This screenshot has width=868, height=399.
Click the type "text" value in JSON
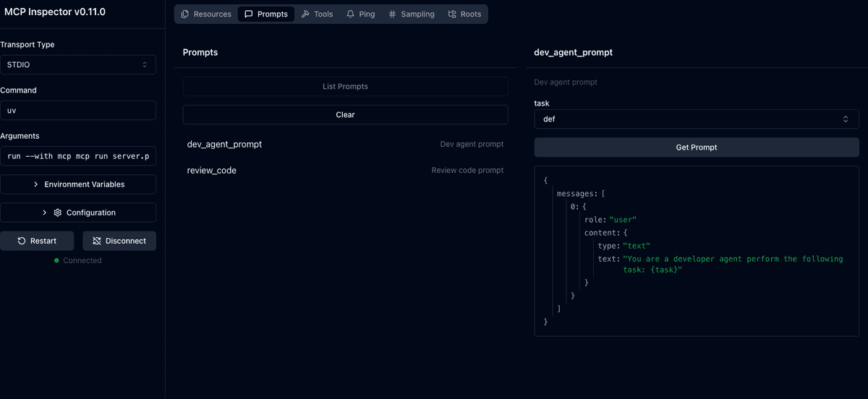click(x=637, y=246)
